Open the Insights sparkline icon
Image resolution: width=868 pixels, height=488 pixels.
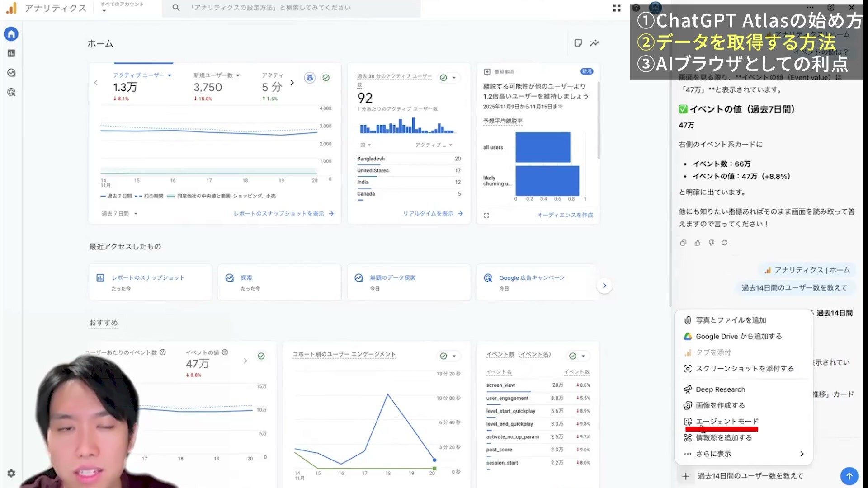pos(594,43)
